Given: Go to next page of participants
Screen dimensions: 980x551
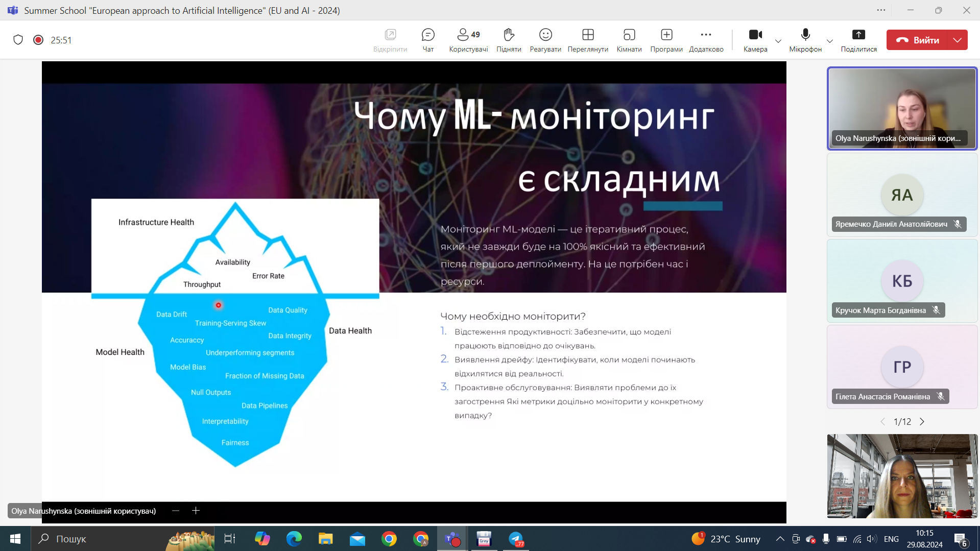Looking at the screenshot, I should (922, 422).
